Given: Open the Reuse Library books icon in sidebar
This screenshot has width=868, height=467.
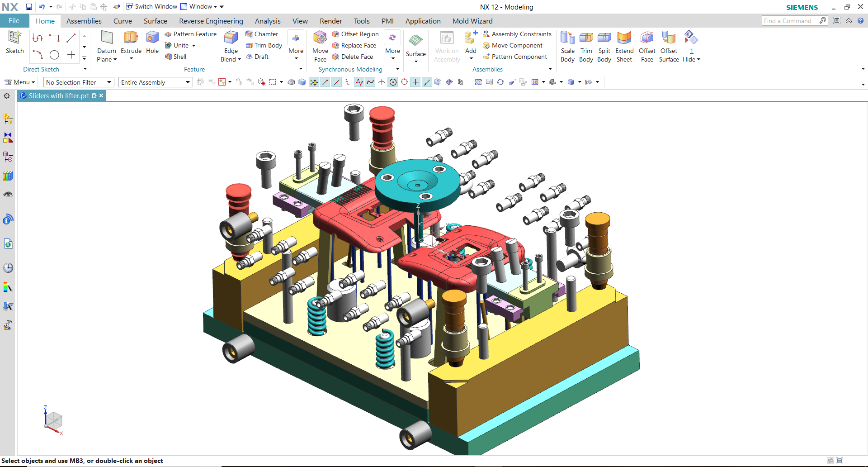Looking at the screenshot, I should (8, 176).
